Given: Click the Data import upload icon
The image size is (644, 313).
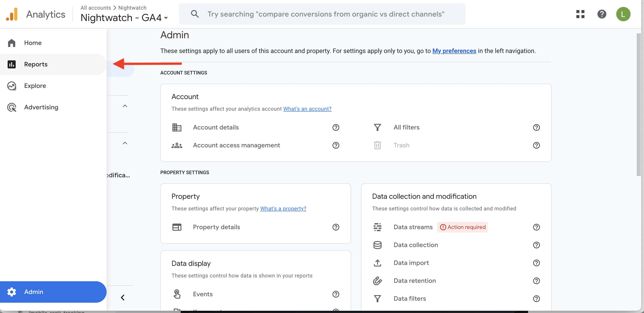Looking at the screenshot, I should (x=377, y=263).
